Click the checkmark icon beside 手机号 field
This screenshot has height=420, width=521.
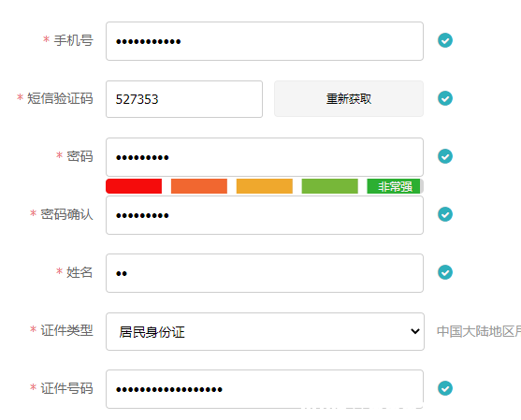tap(445, 40)
